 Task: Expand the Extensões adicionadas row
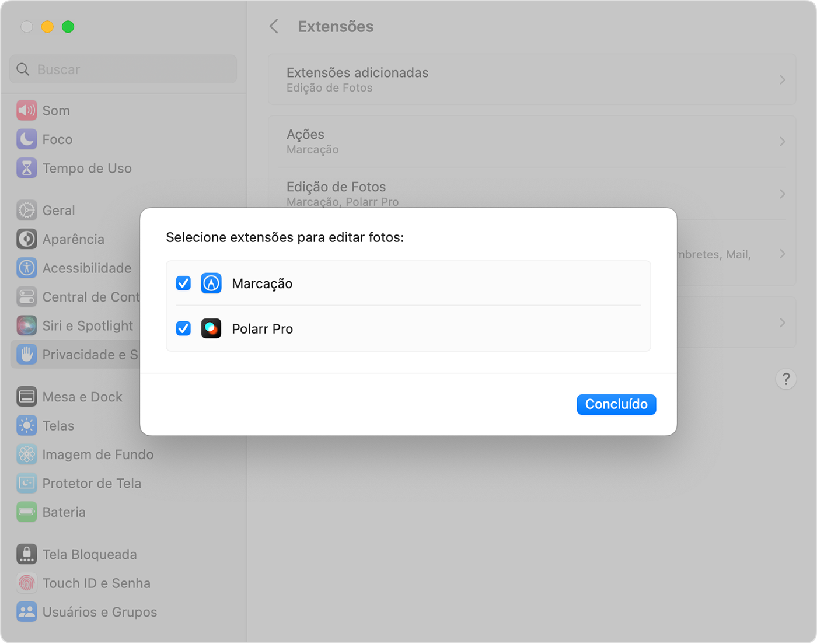tap(783, 80)
